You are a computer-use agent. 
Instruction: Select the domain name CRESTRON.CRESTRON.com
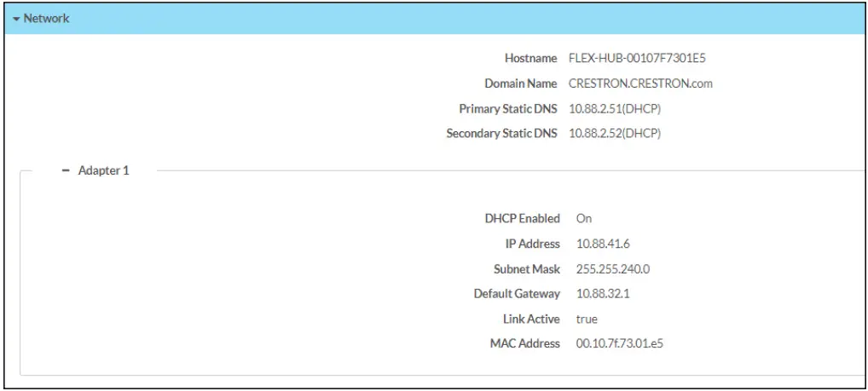[x=639, y=83]
